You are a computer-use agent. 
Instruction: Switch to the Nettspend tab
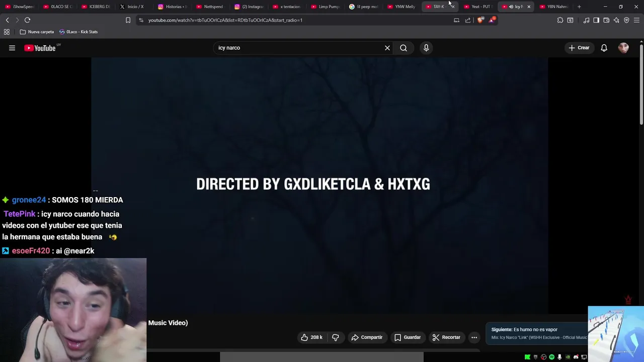tap(210, 7)
